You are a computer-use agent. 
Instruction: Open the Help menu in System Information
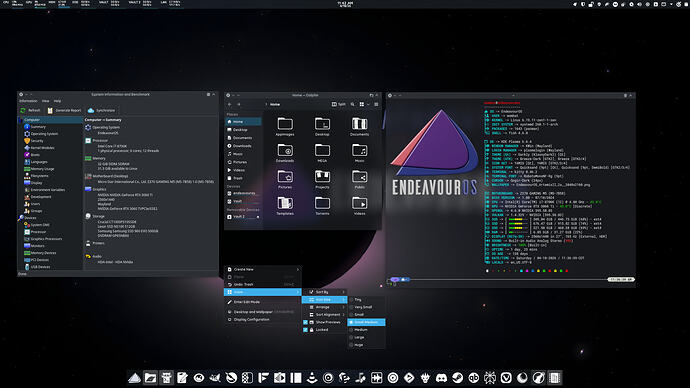click(57, 101)
